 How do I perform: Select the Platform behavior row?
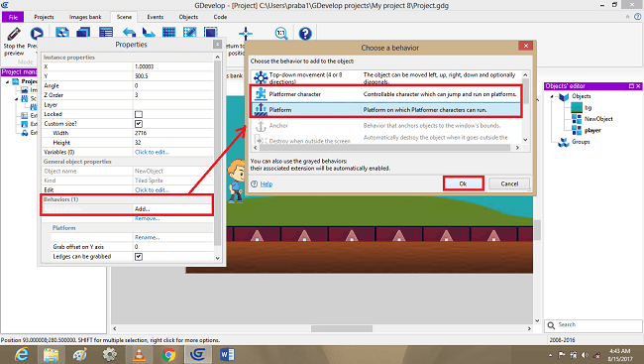[x=386, y=110]
